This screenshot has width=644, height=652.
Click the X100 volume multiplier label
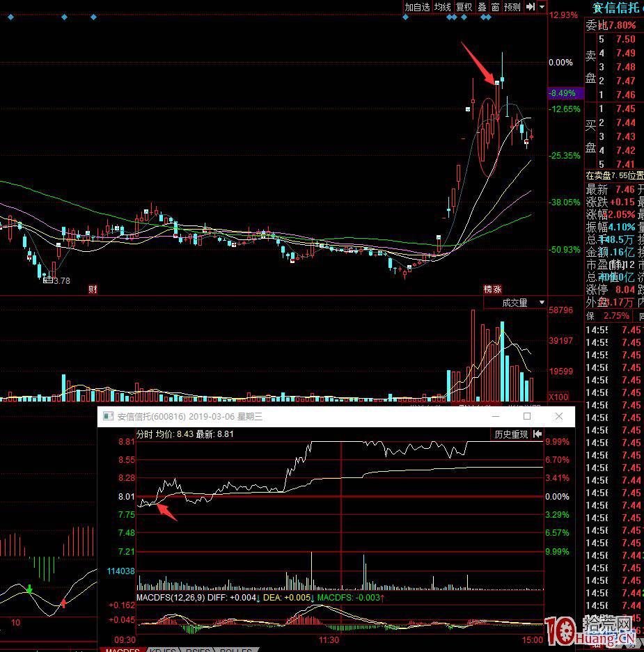tap(558, 397)
